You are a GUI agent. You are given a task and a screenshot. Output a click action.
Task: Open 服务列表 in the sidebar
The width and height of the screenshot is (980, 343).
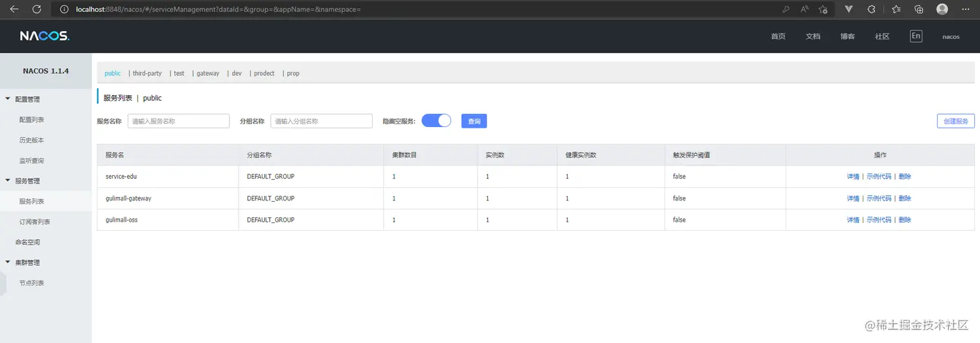pos(32,202)
